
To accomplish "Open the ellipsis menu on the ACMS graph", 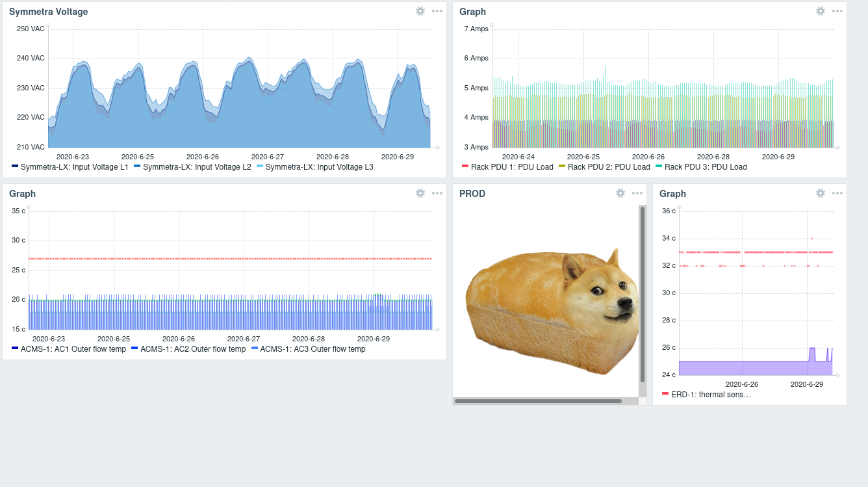I will coord(437,193).
